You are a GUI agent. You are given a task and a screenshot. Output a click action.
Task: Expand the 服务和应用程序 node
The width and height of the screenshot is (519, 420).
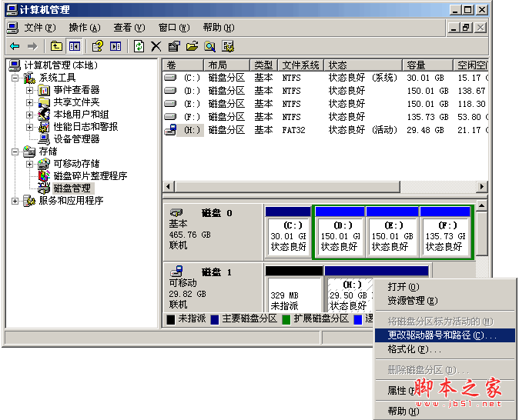(15, 201)
